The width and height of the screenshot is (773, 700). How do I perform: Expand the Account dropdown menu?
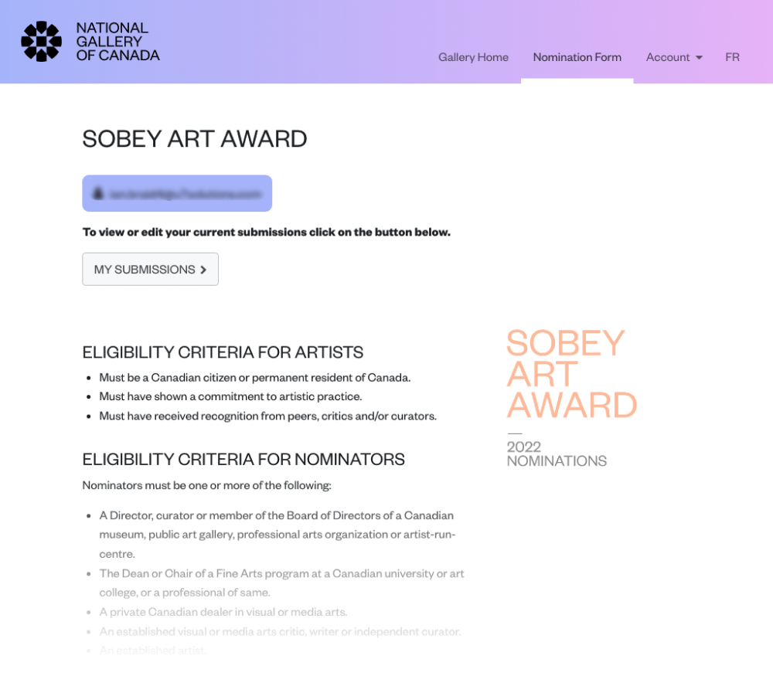pyautogui.click(x=674, y=57)
